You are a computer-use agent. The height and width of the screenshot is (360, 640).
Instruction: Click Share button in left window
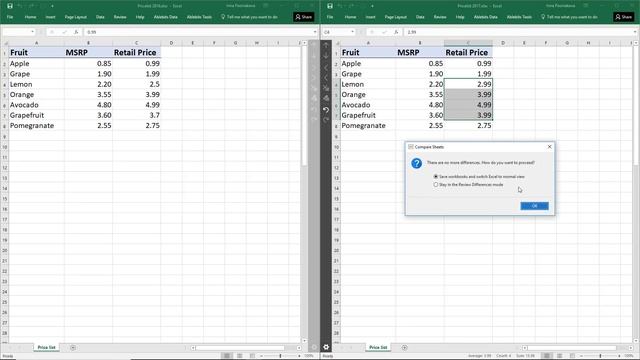[x=303, y=17]
